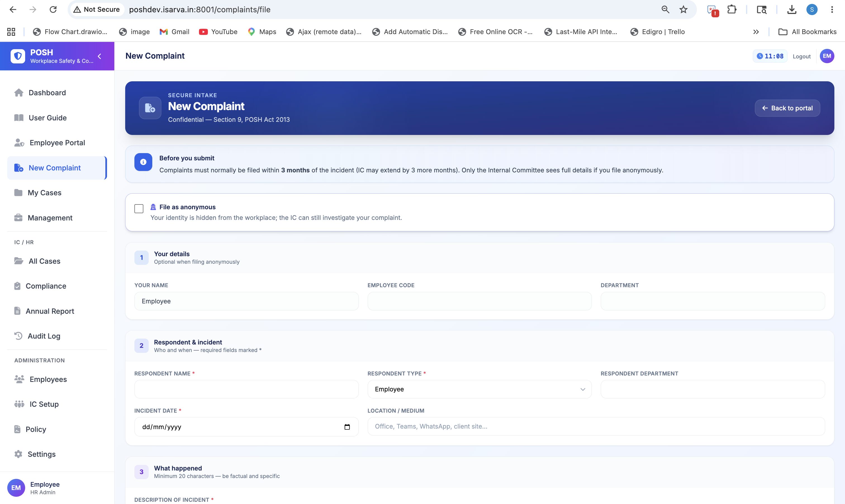
Task: Show more bookmarks with the double chevron
Action: pos(756,32)
